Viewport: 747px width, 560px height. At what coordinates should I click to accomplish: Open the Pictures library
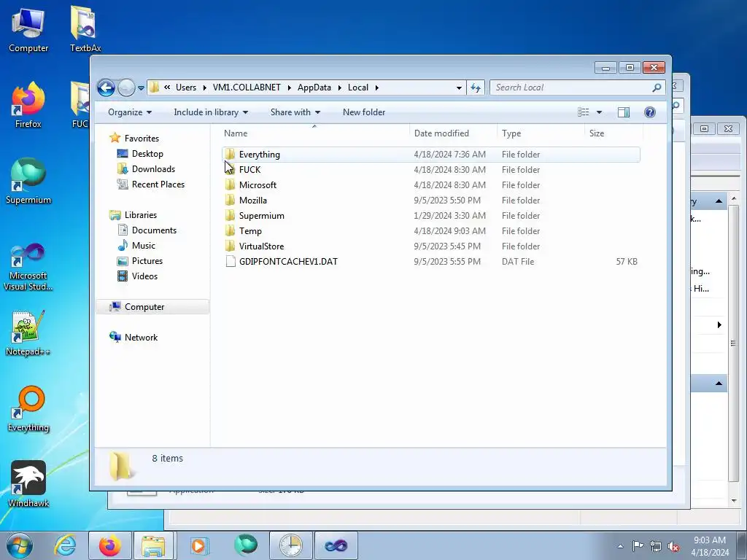pos(147,261)
